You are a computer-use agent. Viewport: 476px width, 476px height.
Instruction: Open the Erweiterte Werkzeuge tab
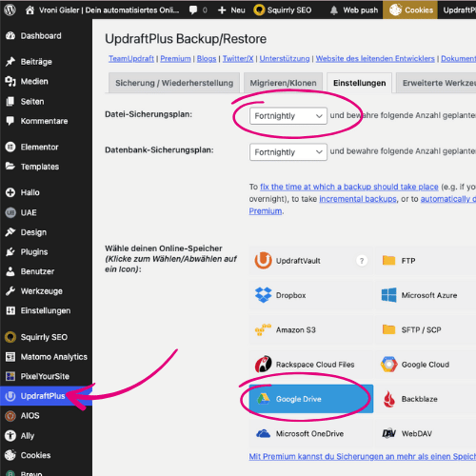point(436,83)
